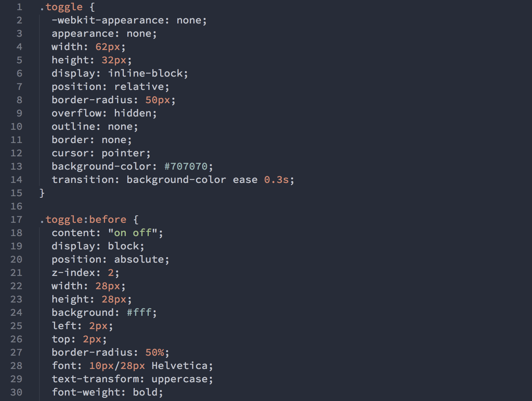Click line number 17 in the gutter
Screen dimensions: 532x401
pos(16,220)
